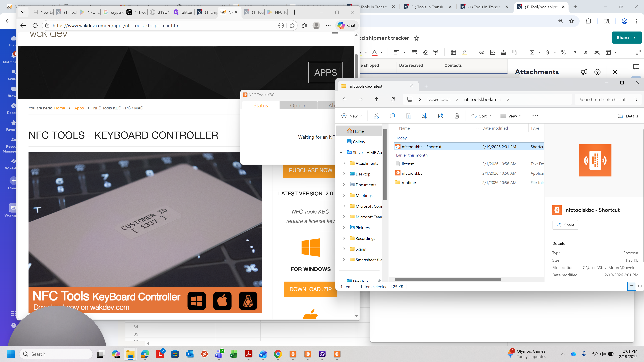The image size is (644, 362).
Task: Open the wakdev hamburger menu
Action: (x=335, y=33)
